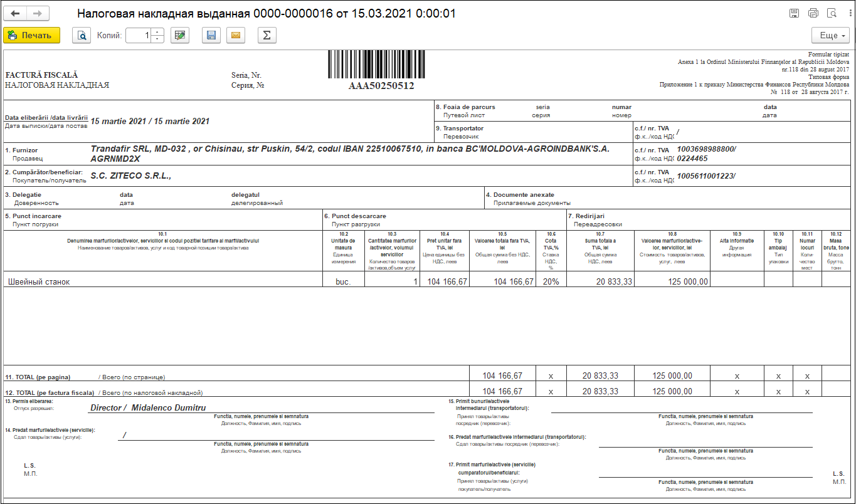
Task: Increase copies count with up arrow
Action: (157, 32)
